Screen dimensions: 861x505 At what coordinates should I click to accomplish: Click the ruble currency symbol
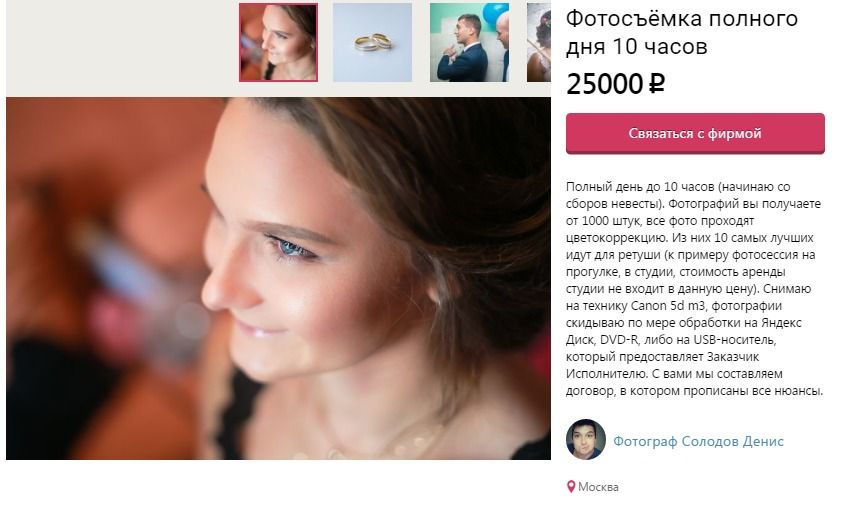[x=657, y=85]
